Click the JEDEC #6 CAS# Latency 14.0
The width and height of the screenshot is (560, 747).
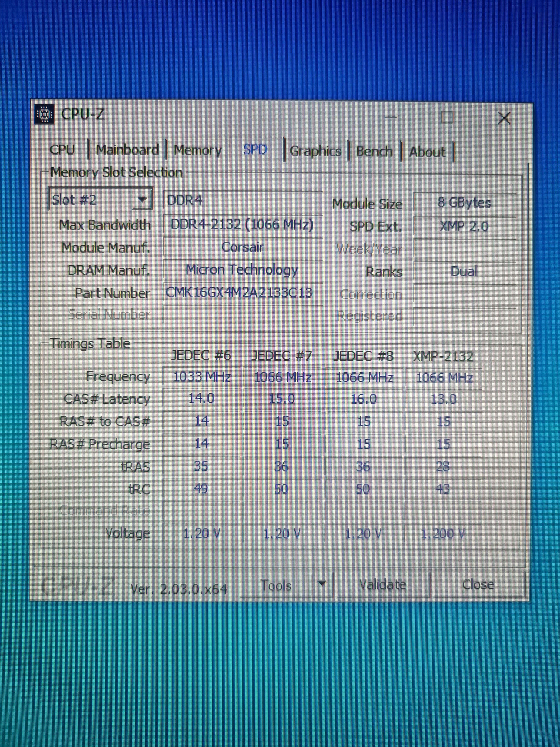point(202,398)
